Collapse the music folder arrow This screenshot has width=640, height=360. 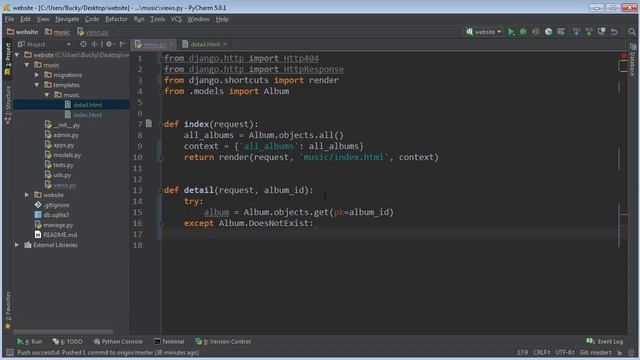pos(27,65)
